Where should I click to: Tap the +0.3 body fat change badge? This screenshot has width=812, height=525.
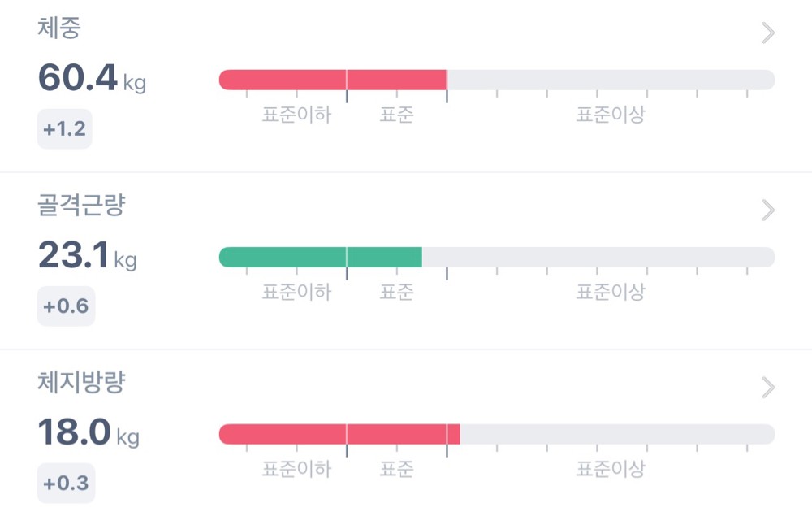pyautogui.click(x=66, y=484)
